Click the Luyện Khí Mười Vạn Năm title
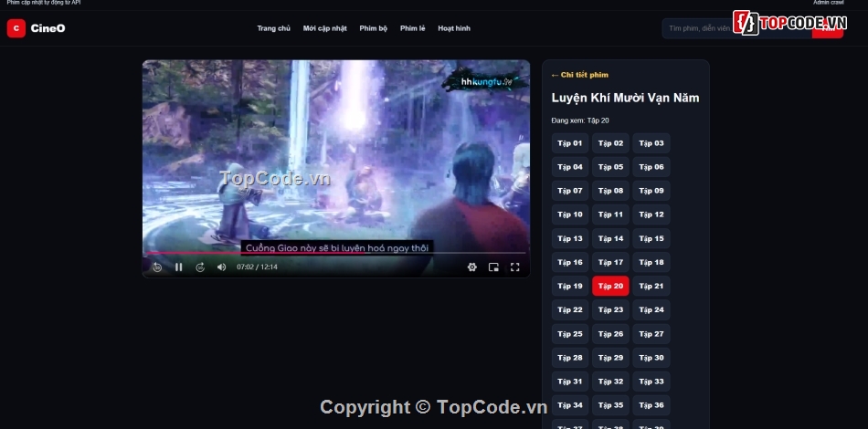 pyautogui.click(x=626, y=98)
